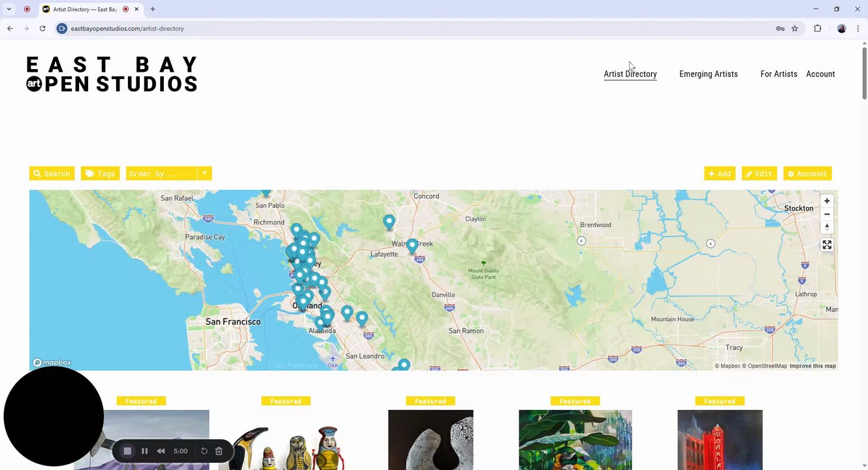This screenshot has width=868, height=470.
Task: Open the featured green bird painting
Action: click(x=575, y=440)
